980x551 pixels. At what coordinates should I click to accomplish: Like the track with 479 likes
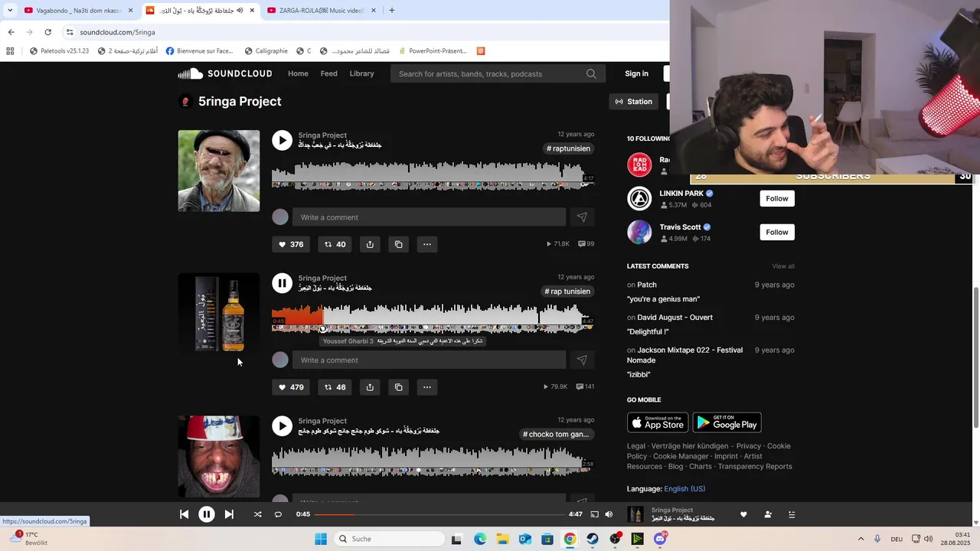[x=291, y=387]
